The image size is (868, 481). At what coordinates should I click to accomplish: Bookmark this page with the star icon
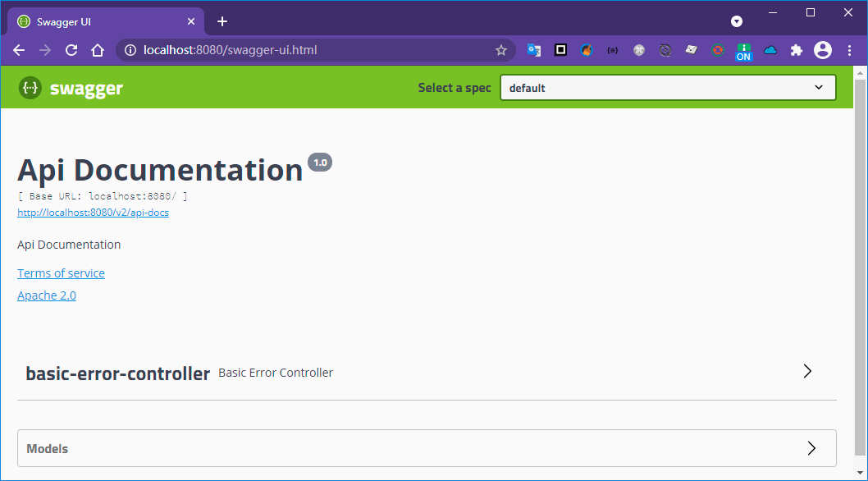[x=501, y=50]
